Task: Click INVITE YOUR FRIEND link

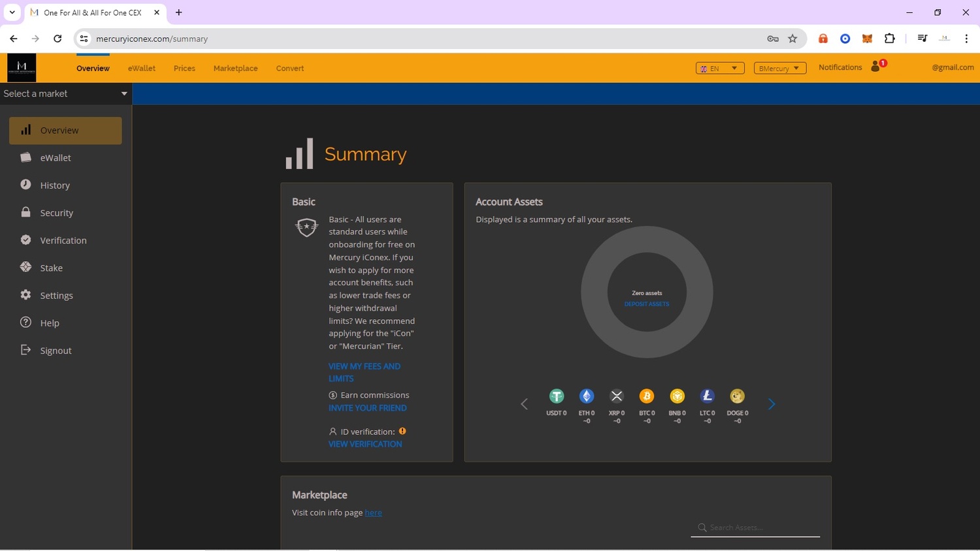Action: (368, 408)
